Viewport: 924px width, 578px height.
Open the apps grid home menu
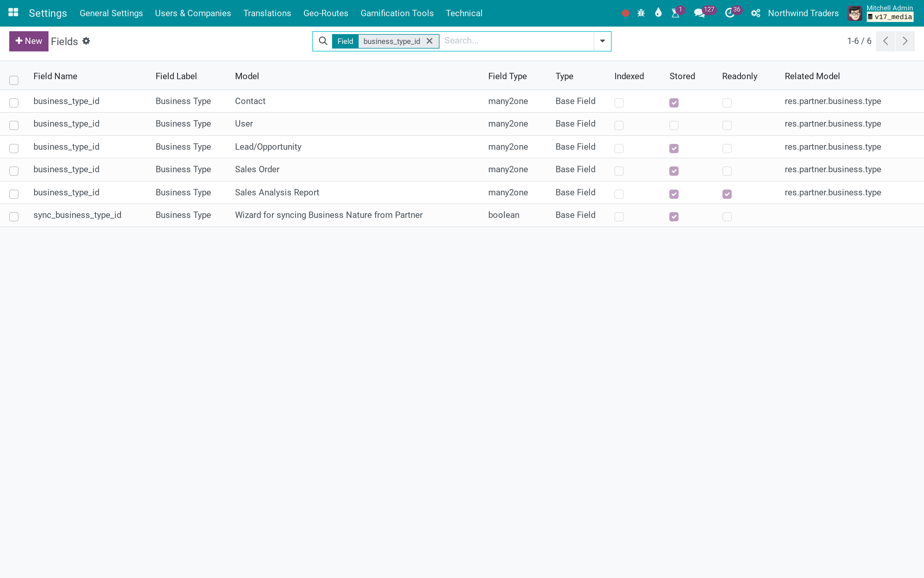coord(13,13)
